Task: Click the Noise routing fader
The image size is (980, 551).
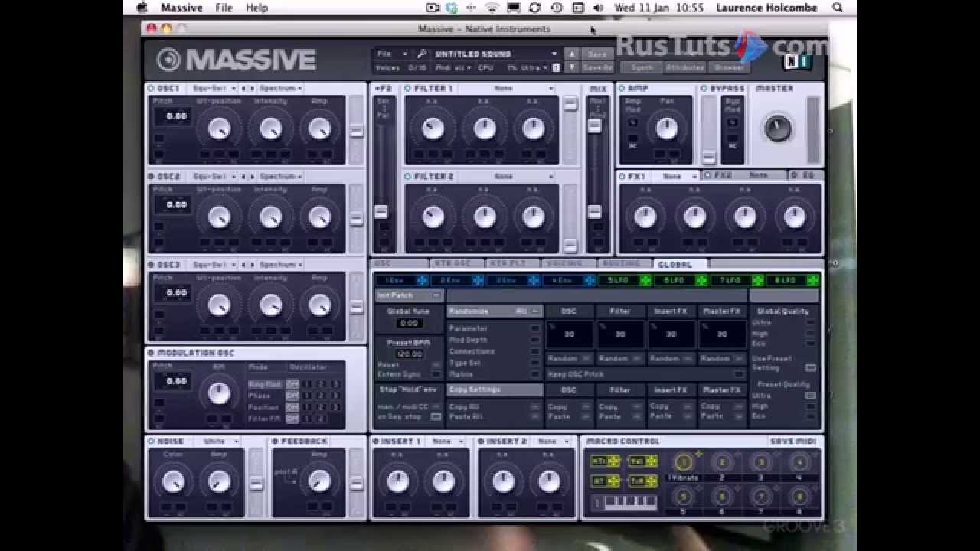Action: [256, 484]
